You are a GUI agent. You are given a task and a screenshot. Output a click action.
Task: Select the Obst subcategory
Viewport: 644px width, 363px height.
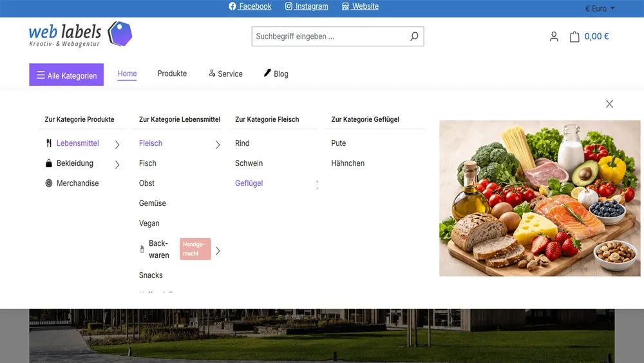(x=147, y=183)
